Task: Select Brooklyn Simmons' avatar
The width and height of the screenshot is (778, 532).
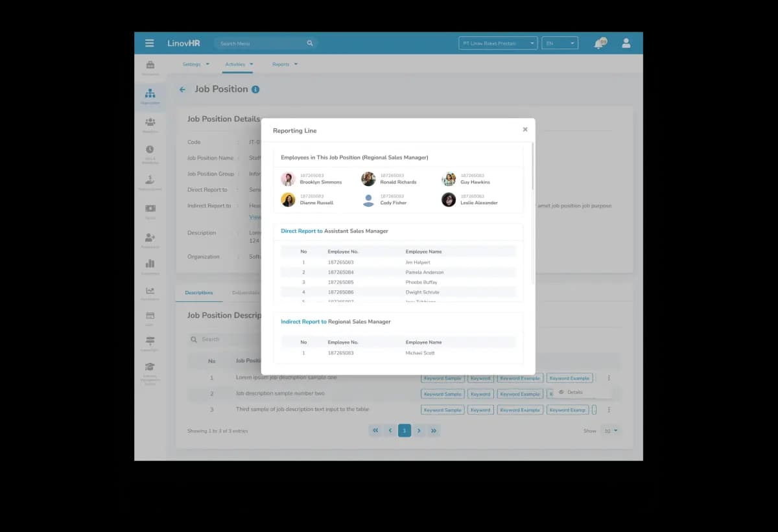Action: pyautogui.click(x=288, y=179)
